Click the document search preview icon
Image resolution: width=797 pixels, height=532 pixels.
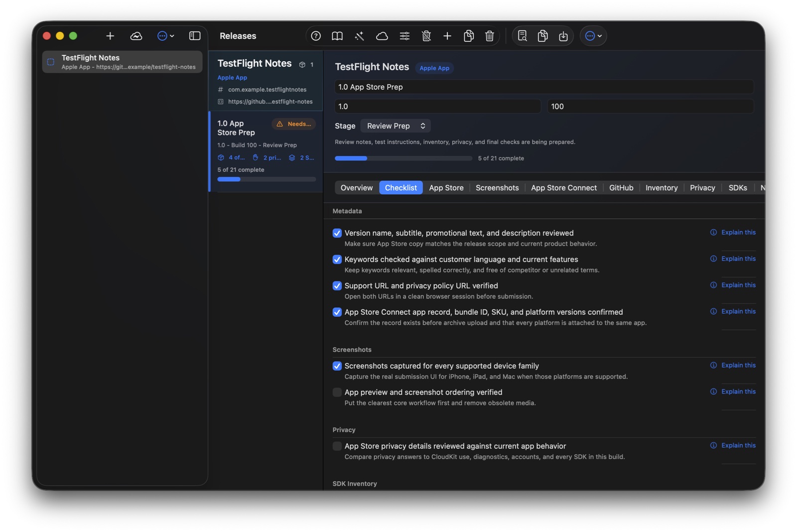coord(522,36)
